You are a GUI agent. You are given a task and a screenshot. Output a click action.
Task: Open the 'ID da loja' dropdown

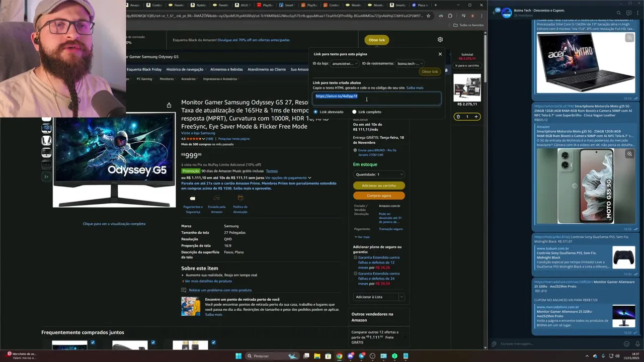point(345,63)
